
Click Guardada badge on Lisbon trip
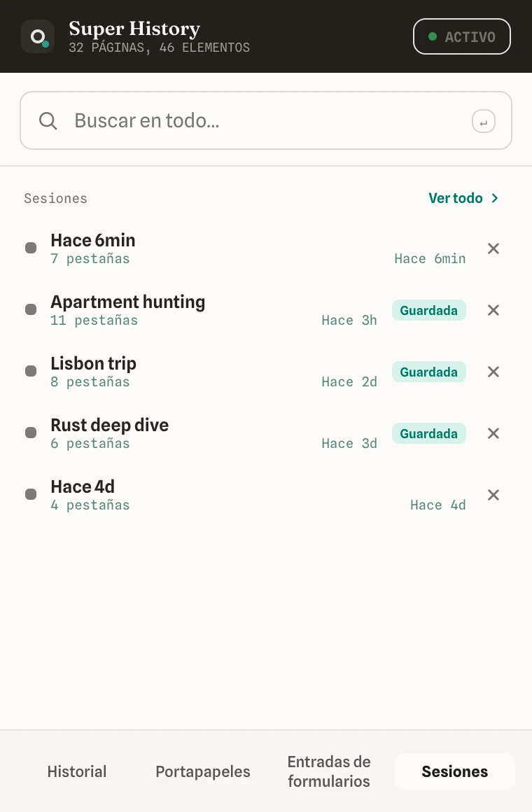[428, 372]
